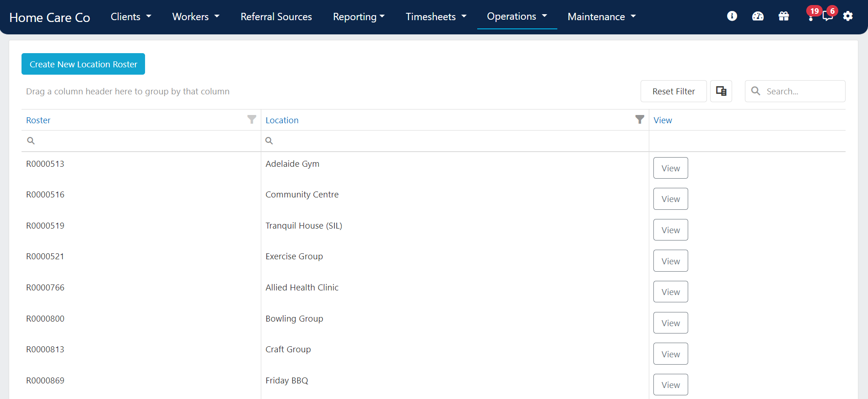Viewport: 868px width, 399px height.
Task: View the Allied Health Clinic roster
Action: coord(671,292)
